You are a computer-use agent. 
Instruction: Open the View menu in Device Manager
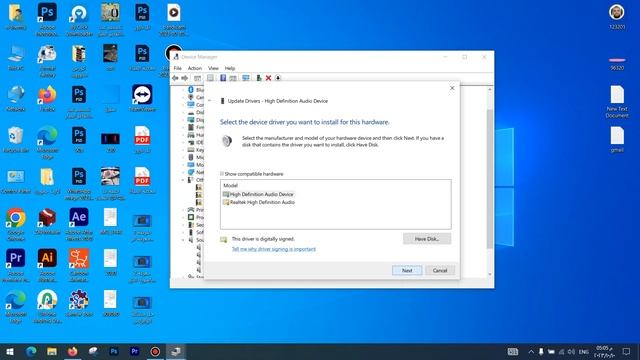point(213,68)
